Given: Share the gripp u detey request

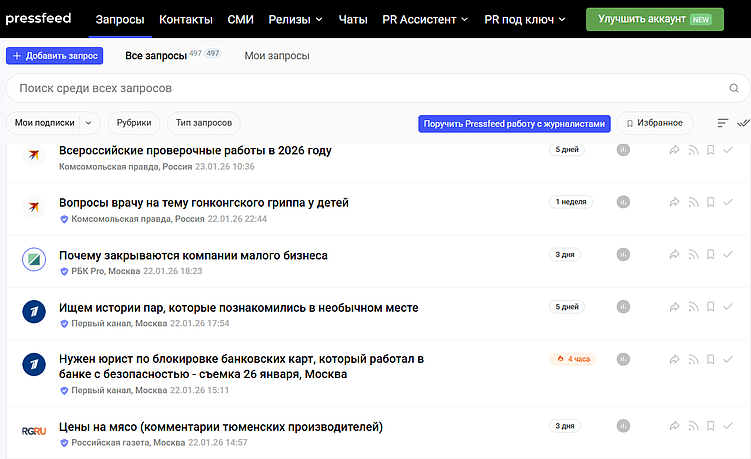Looking at the screenshot, I should [x=675, y=202].
